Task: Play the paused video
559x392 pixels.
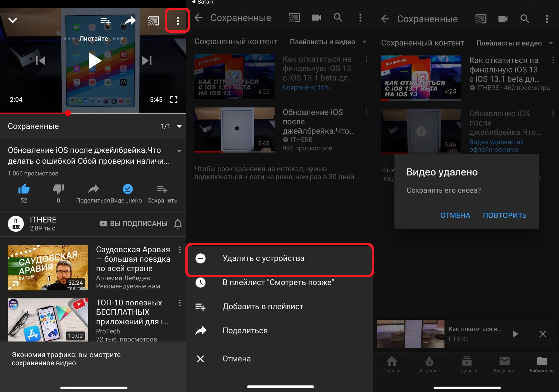Action: pyautogui.click(x=94, y=61)
